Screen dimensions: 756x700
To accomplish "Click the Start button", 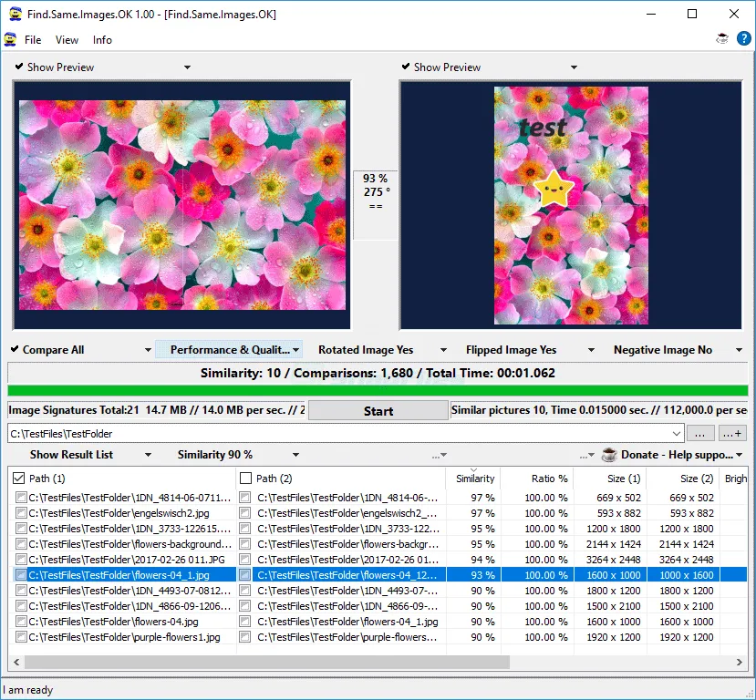I will 378,411.
